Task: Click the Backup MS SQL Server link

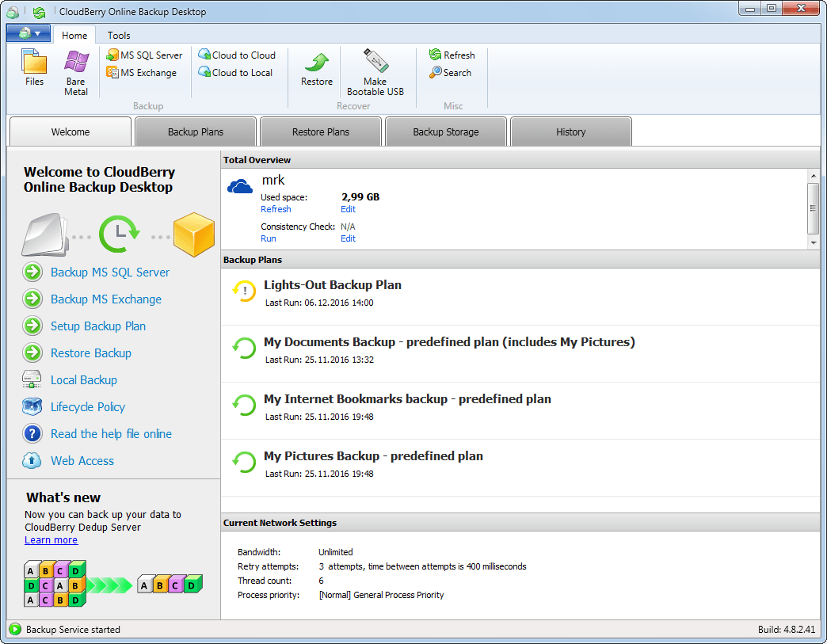Action: (110, 272)
